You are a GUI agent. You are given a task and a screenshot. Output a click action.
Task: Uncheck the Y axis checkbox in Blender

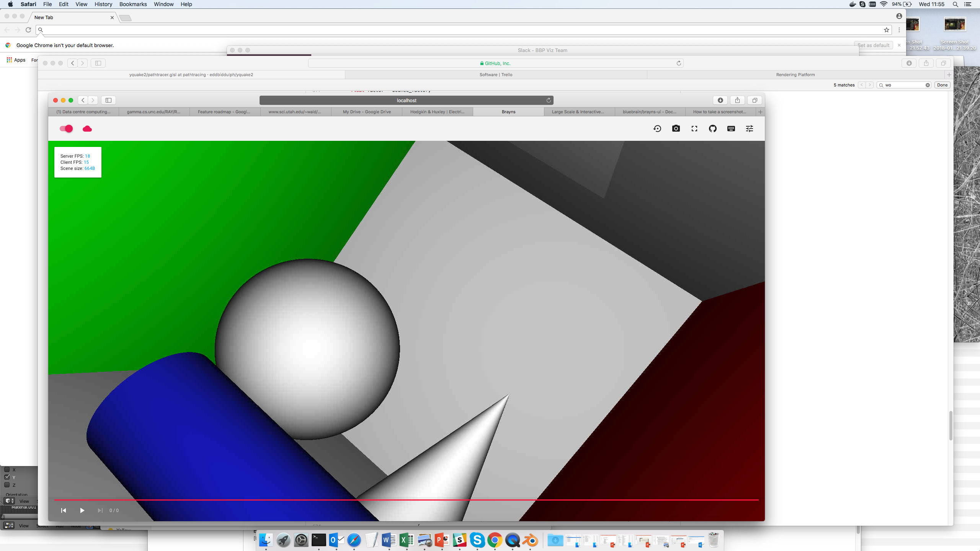7,477
